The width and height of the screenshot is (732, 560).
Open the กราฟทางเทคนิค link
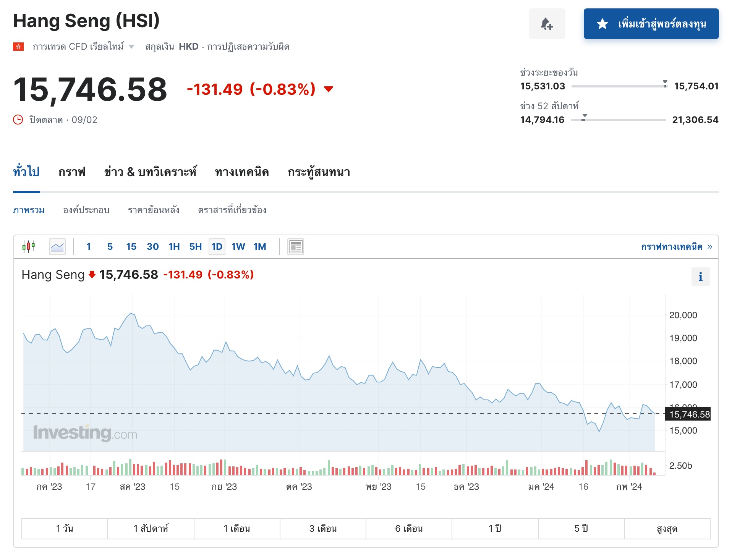(x=676, y=247)
